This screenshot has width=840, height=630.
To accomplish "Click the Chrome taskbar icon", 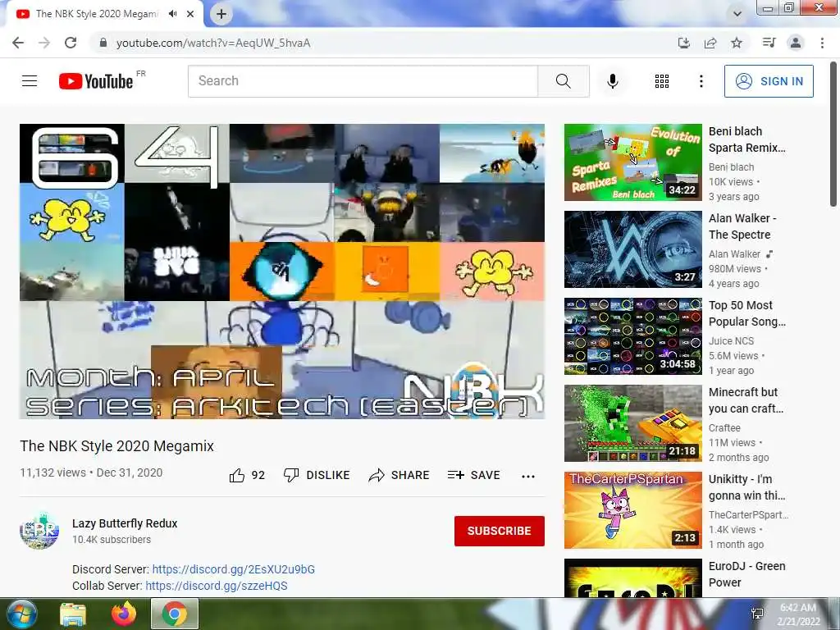I will (x=175, y=614).
